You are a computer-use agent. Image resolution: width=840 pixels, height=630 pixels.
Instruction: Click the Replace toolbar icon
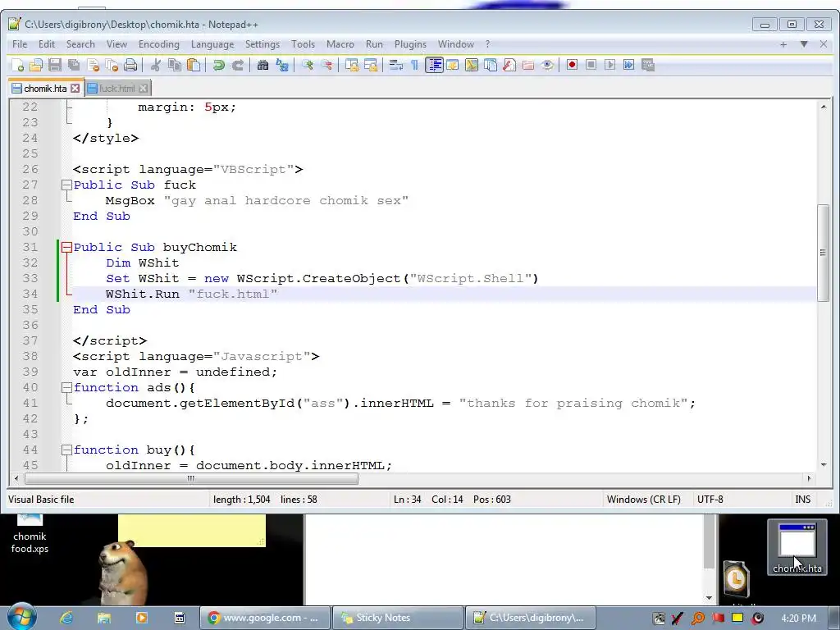pos(282,66)
